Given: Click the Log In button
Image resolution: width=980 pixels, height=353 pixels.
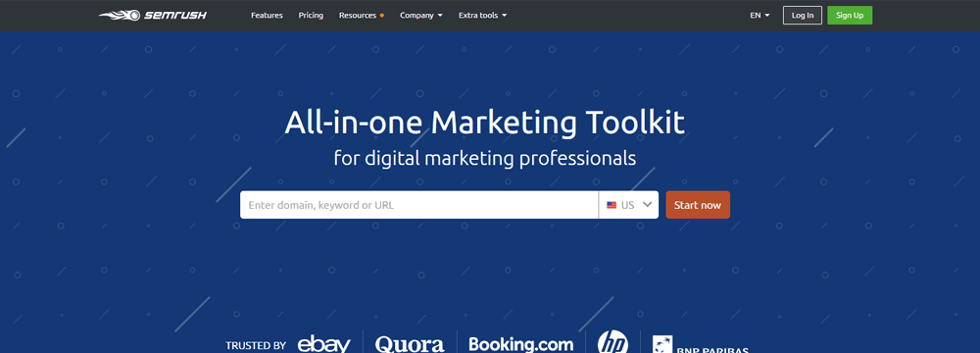Looking at the screenshot, I should tap(803, 15).
